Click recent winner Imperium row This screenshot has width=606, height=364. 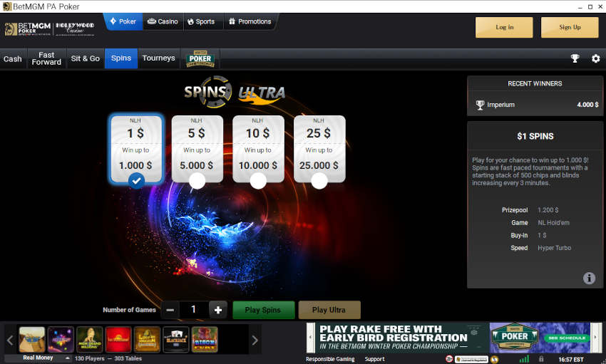(535, 105)
